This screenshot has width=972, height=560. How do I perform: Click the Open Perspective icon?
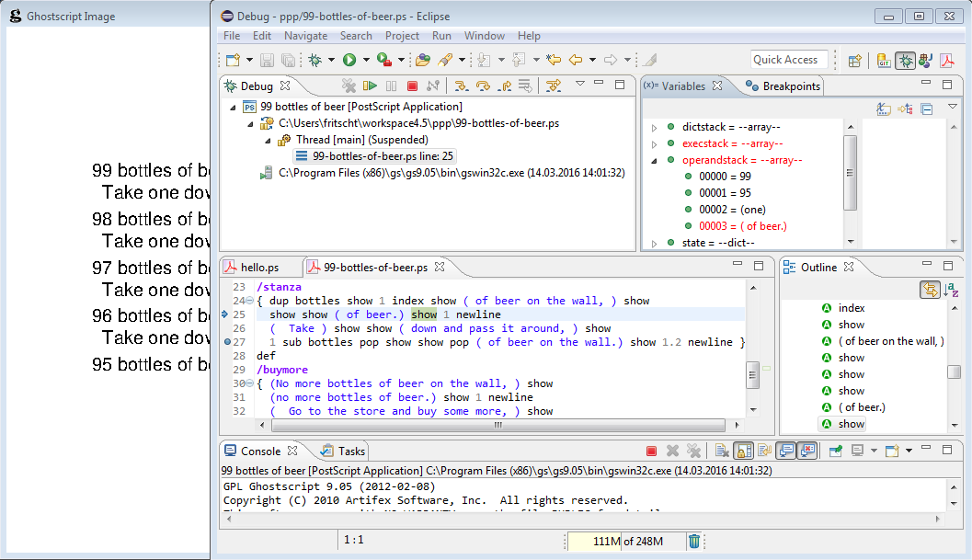855,60
